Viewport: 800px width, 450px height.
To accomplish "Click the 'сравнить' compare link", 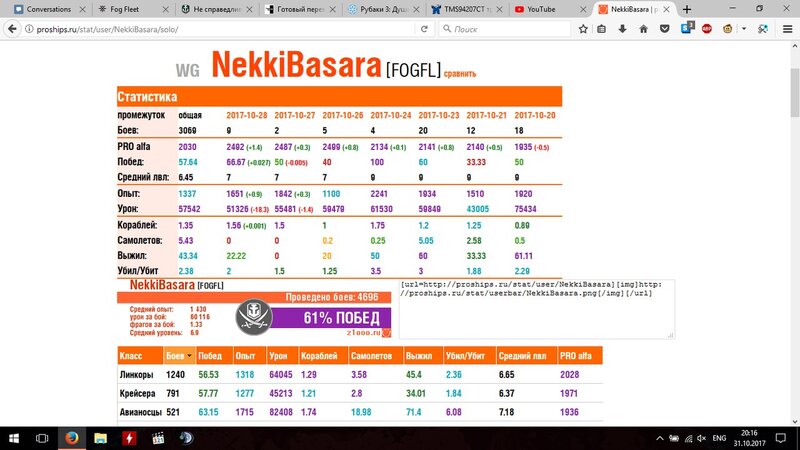I will (460, 73).
